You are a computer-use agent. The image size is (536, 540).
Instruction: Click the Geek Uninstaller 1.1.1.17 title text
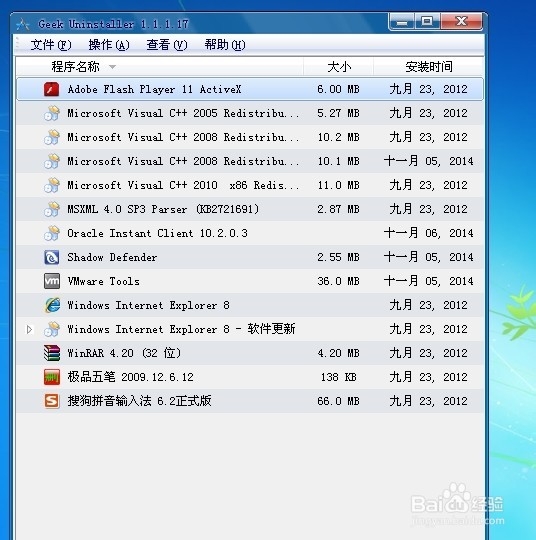(x=113, y=24)
